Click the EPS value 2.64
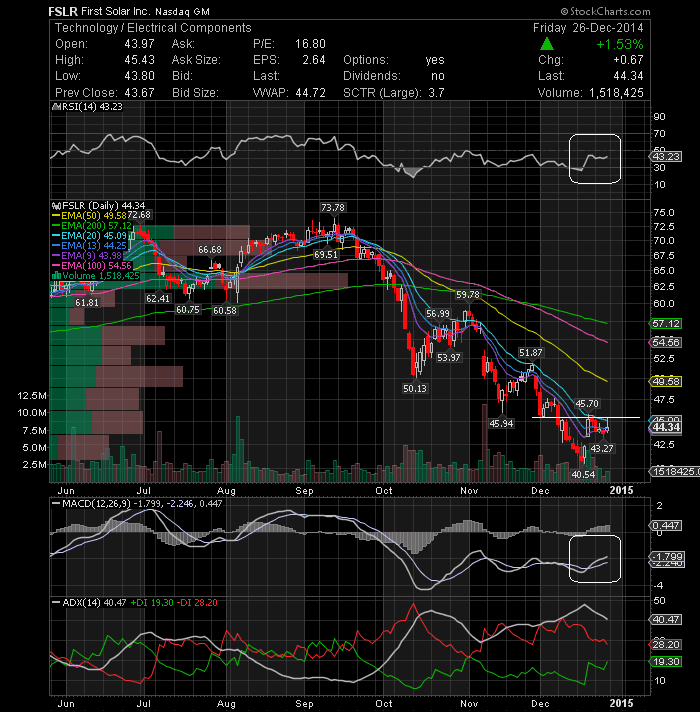700x712 pixels. (x=314, y=60)
